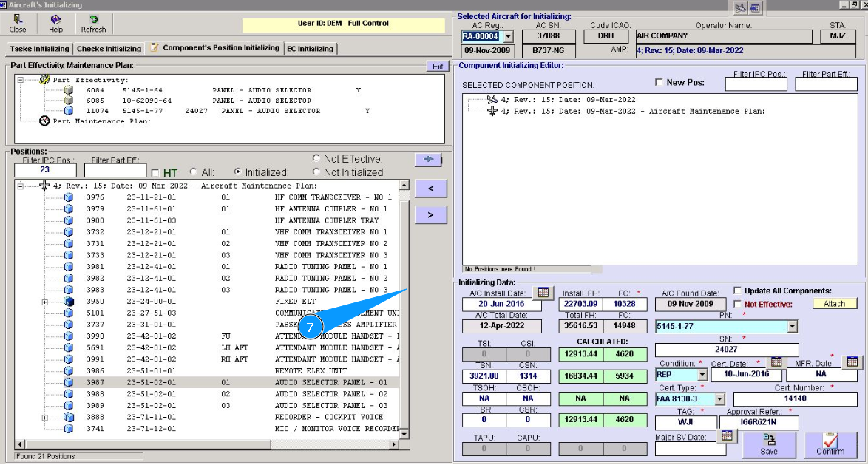Open calendar for Major SV Date

tap(727, 436)
